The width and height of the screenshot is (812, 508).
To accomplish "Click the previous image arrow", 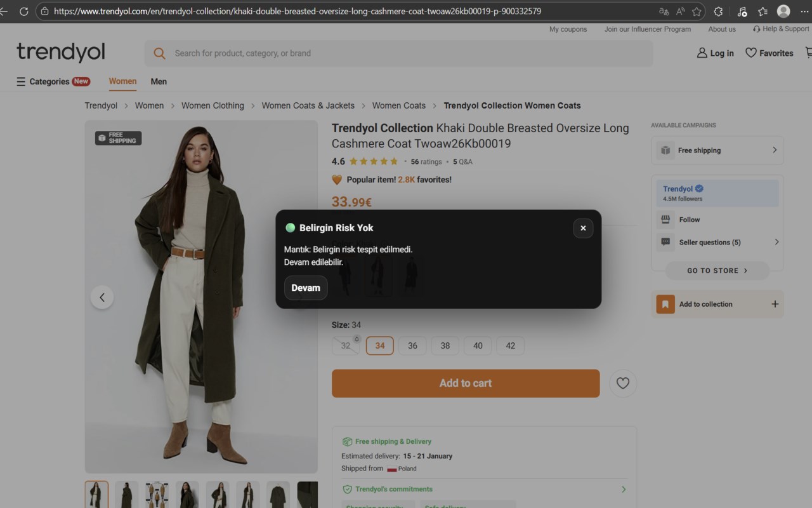I will [102, 297].
